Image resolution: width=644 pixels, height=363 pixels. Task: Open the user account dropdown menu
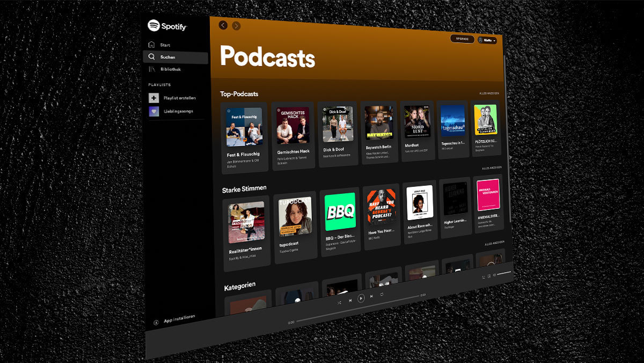point(487,40)
